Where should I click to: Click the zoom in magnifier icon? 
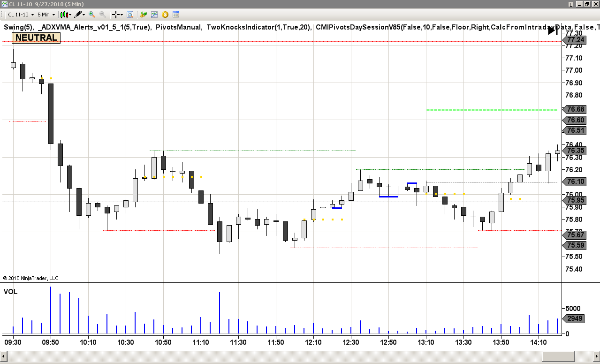[x=92, y=15]
